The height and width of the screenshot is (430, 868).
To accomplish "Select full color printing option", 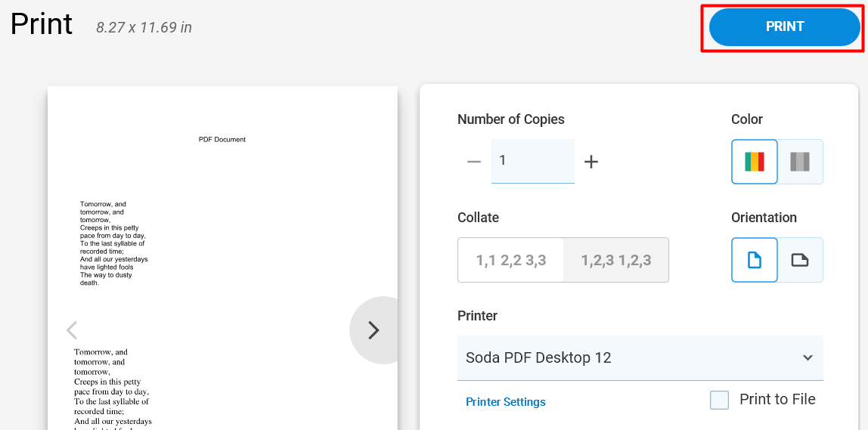I will pyautogui.click(x=755, y=162).
